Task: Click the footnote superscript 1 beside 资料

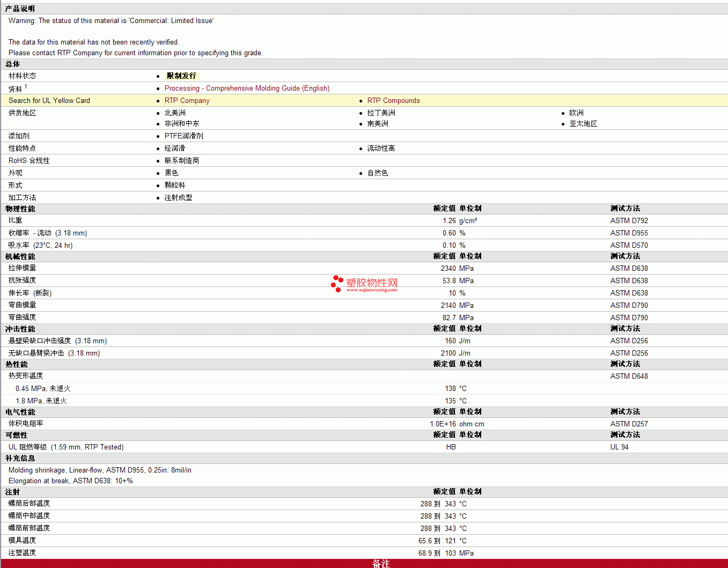Action: tap(26, 86)
